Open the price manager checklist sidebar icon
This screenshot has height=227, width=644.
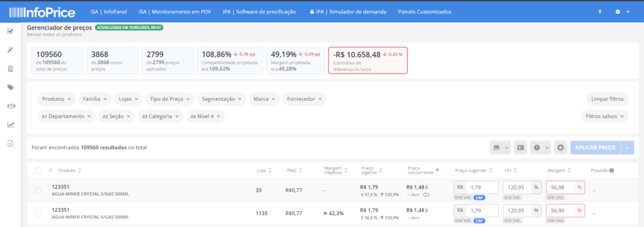click(11, 31)
